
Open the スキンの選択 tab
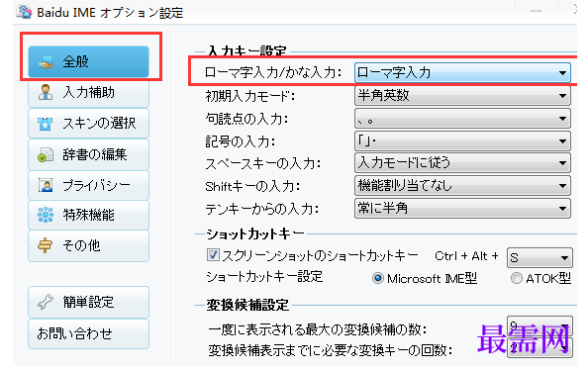click(x=88, y=124)
